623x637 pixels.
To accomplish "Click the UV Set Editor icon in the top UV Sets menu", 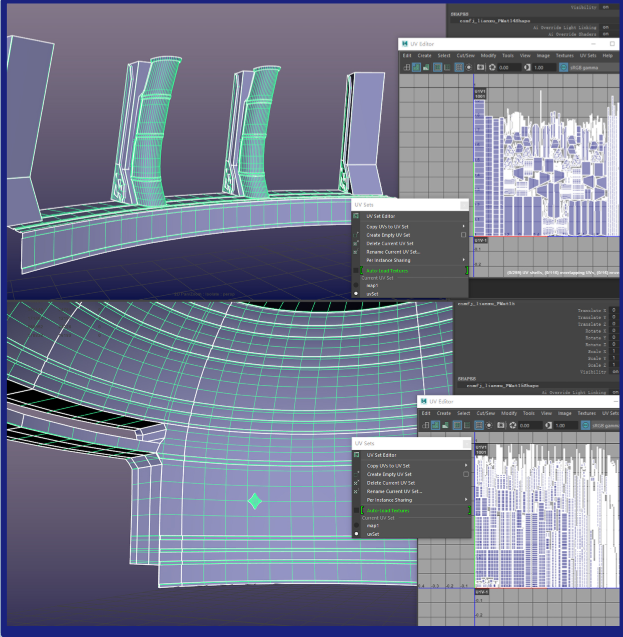I will [356, 216].
